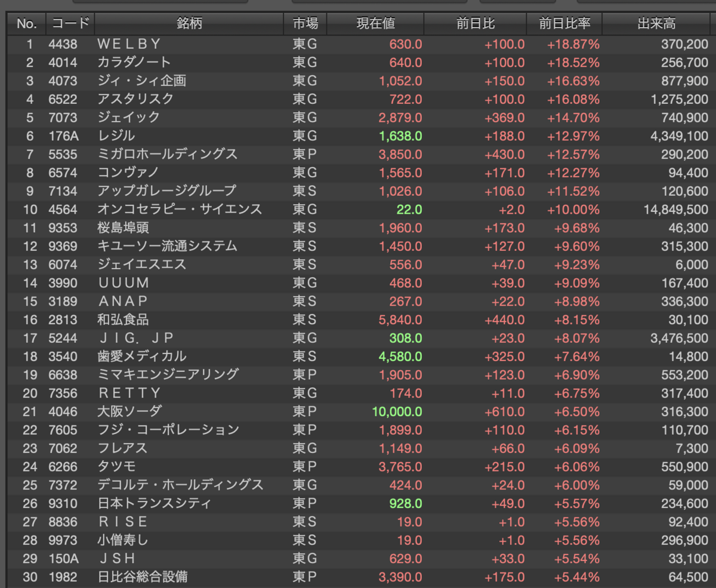Click the +430.0 price change cell
716x588 pixels.
pyautogui.click(x=505, y=154)
